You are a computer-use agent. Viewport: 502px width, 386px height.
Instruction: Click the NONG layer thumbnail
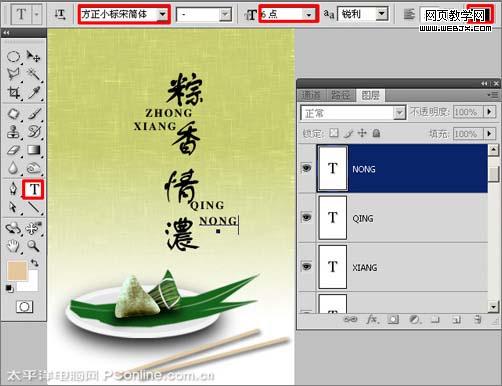point(333,168)
